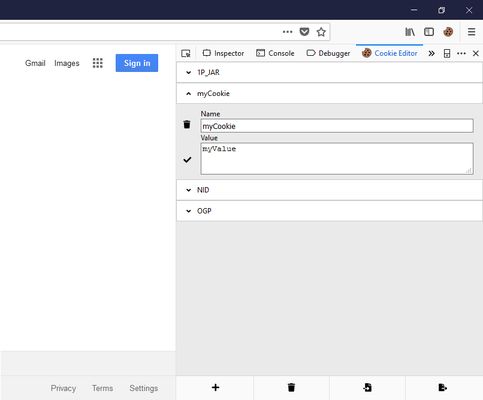The height and width of the screenshot is (400, 483).
Task: Switch to the Console tab
Action: point(275,53)
